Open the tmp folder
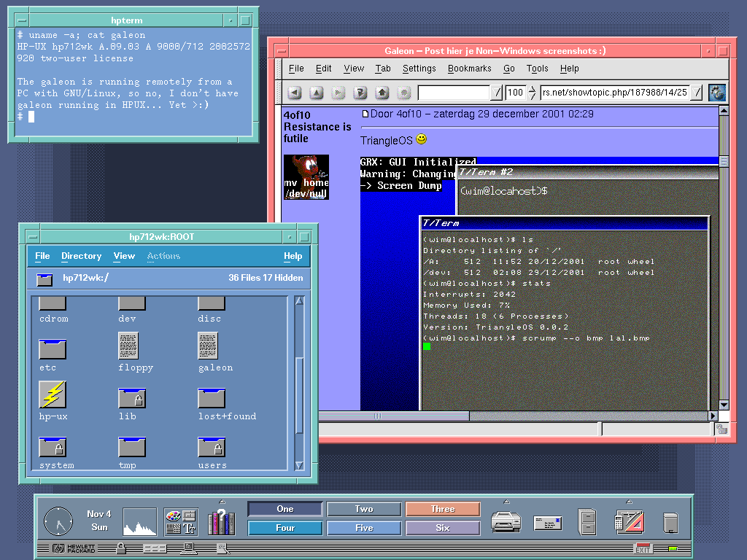 pos(132,447)
